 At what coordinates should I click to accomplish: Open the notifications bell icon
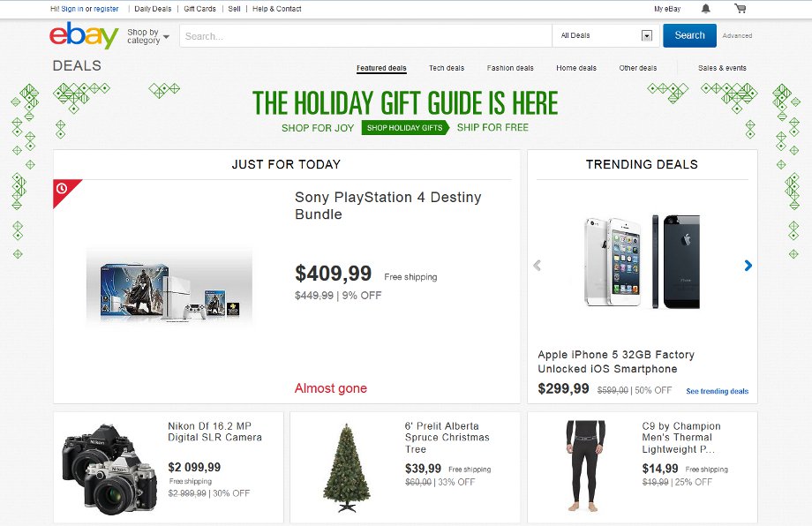tap(705, 8)
